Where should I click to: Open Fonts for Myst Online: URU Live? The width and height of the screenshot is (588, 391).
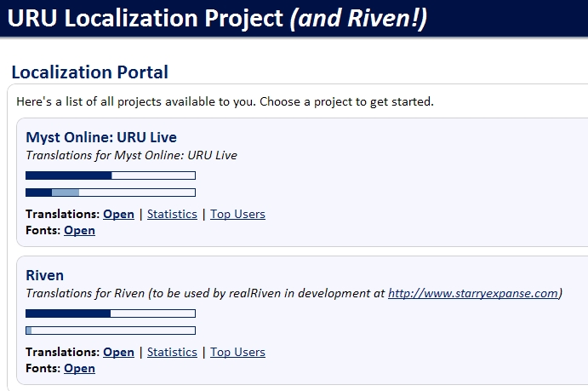[79, 230]
